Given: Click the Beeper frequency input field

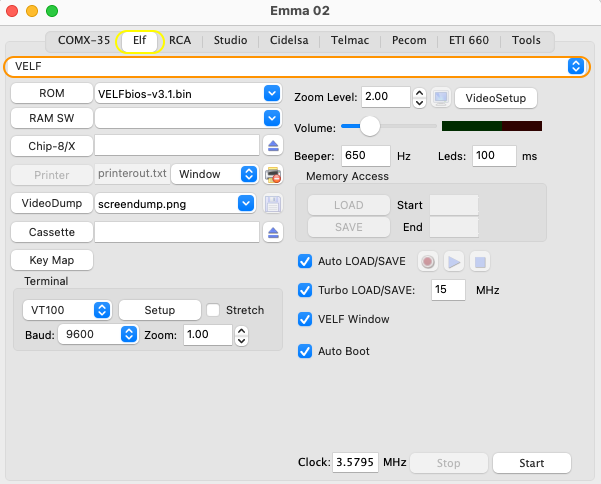Looking at the screenshot, I should click(x=366, y=156).
